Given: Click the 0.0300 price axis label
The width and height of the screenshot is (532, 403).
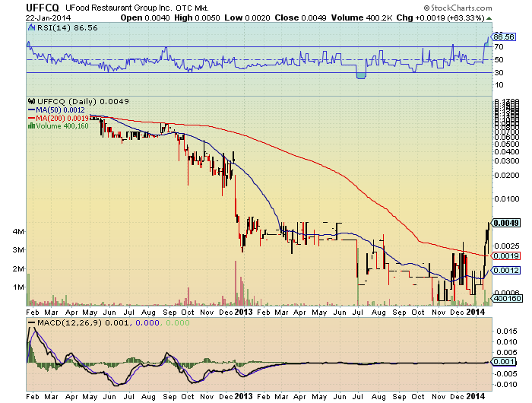Looking at the screenshot, I should point(507,161).
